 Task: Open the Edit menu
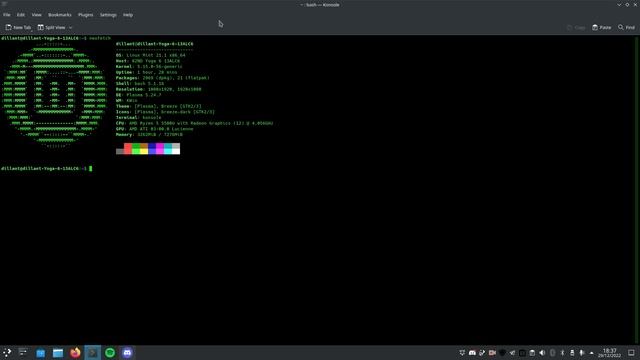tap(21, 15)
